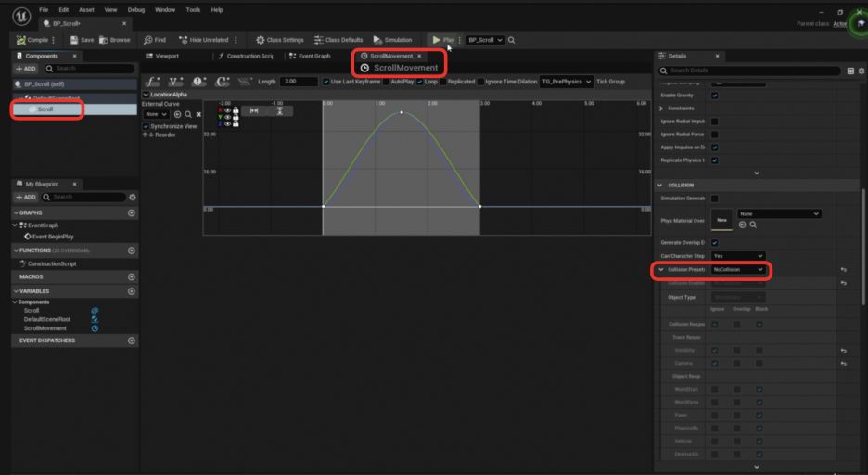Screen dimensions: 868x475
Task: Collapse the COLLISION category
Action: [660, 186]
